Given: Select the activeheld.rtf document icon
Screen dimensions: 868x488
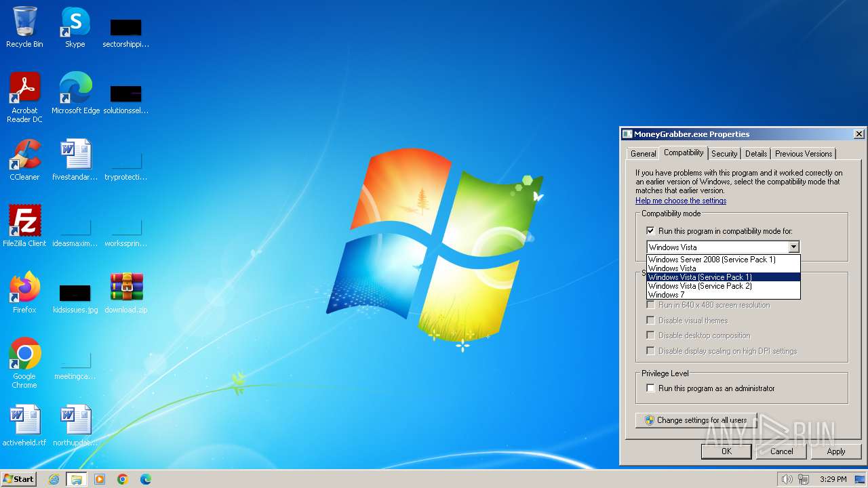Looking at the screenshot, I should [24, 426].
